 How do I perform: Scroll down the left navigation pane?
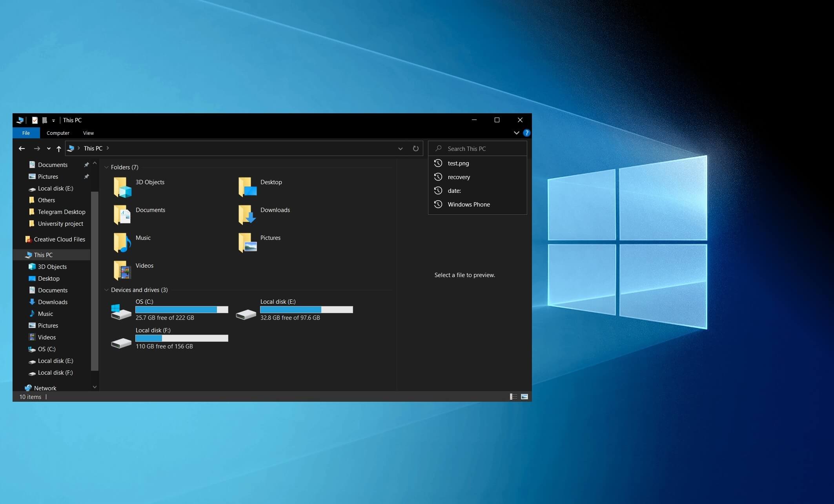click(95, 387)
